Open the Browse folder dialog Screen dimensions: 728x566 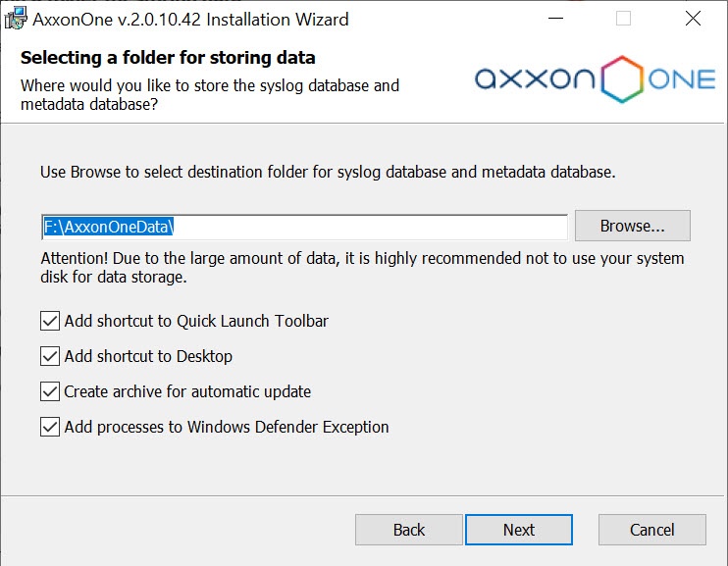point(632,226)
